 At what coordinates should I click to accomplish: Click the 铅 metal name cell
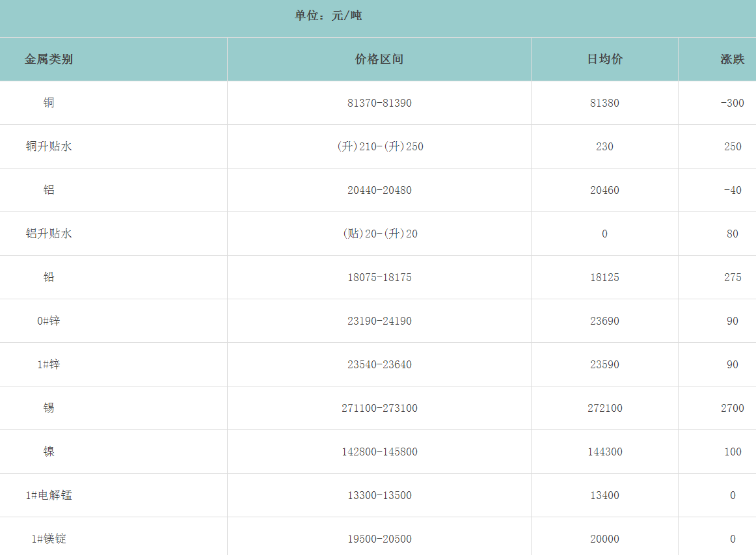click(x=49, y=277)
